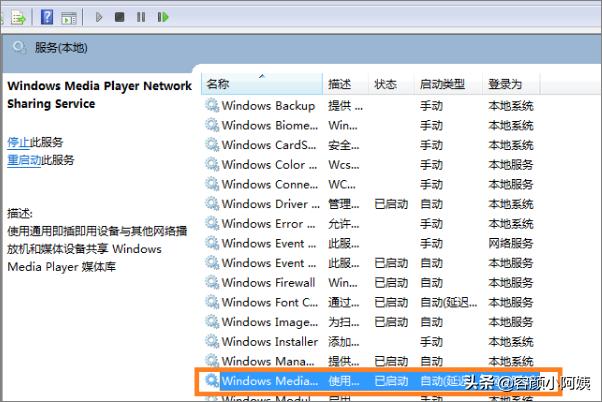Screen dimensions: 602x402
Task: Click the gear icon of Windows Error ...
Action: (212, 223)
